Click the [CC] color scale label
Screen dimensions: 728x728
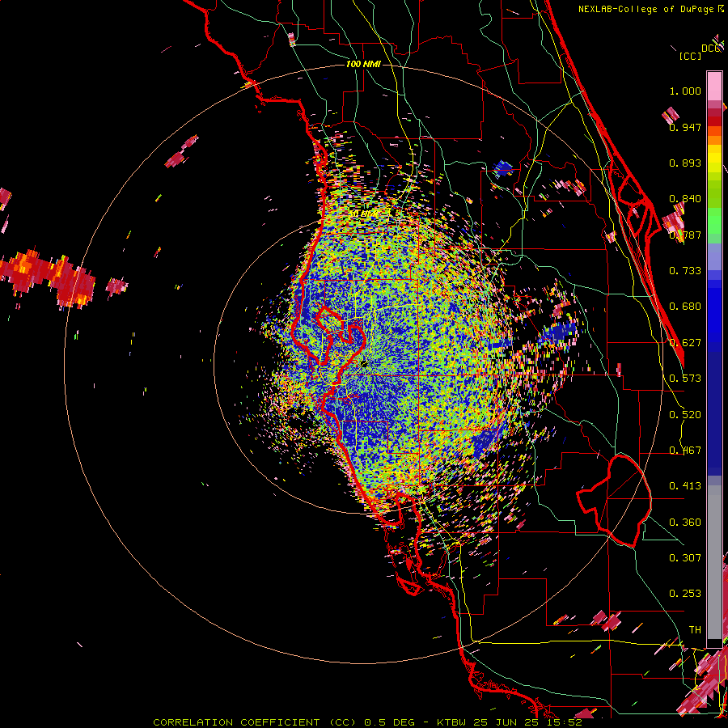click(x=690, y=56)
